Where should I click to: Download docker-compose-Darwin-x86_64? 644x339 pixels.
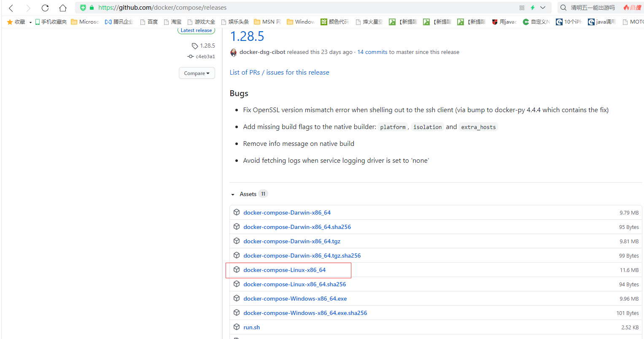(x=287, y=213)
